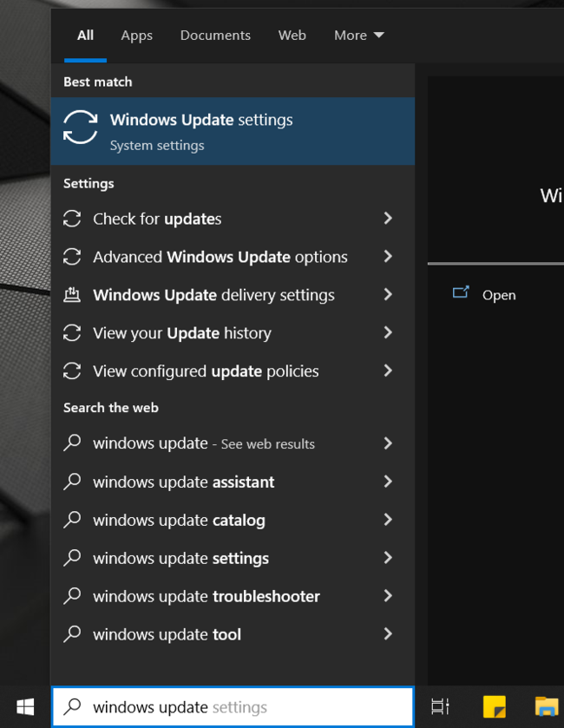Open the More dropdown menu
This screenshot has width=564, height=728.
(x=359, y=36)
